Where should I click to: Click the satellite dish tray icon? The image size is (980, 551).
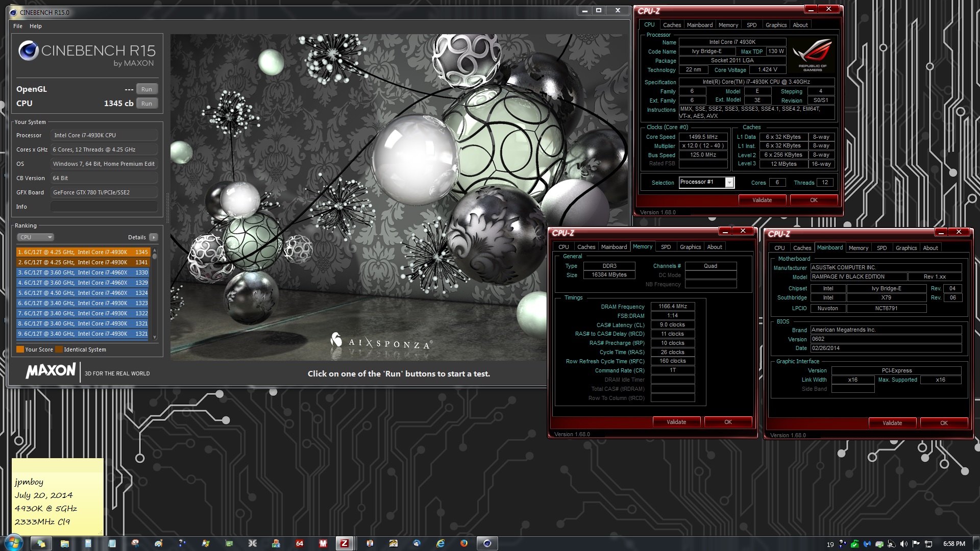891,544
